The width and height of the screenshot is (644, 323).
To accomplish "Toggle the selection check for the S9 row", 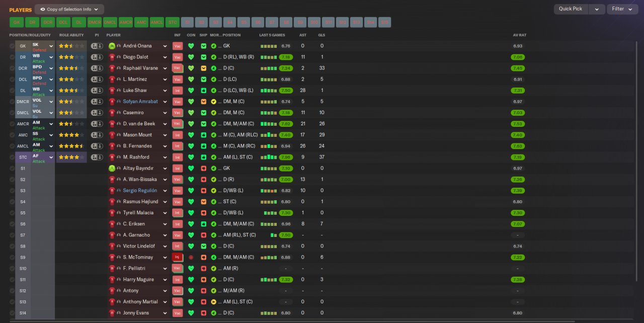I will tap(12, 258).
